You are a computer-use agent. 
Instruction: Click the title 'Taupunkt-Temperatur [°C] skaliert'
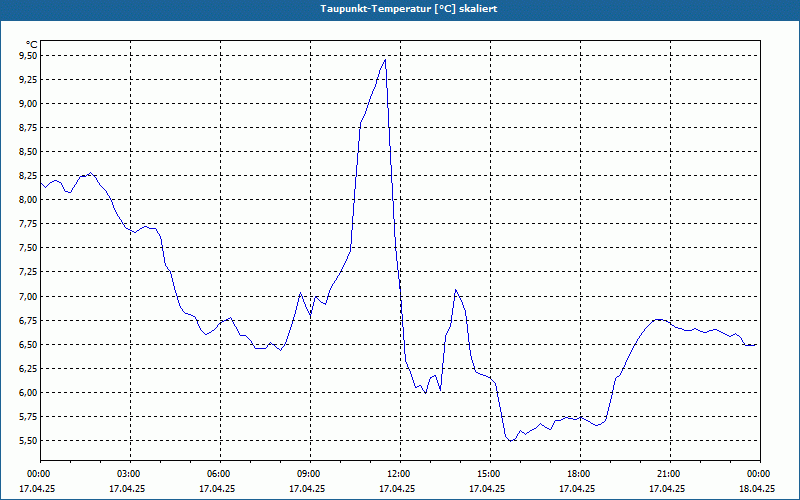pyautogui.click(x=409, y=9)
